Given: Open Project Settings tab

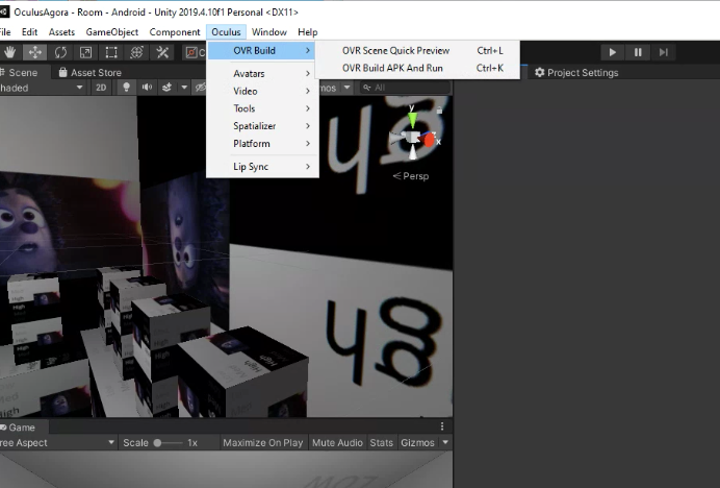Looking at the screenshot, I should [577, 73].
